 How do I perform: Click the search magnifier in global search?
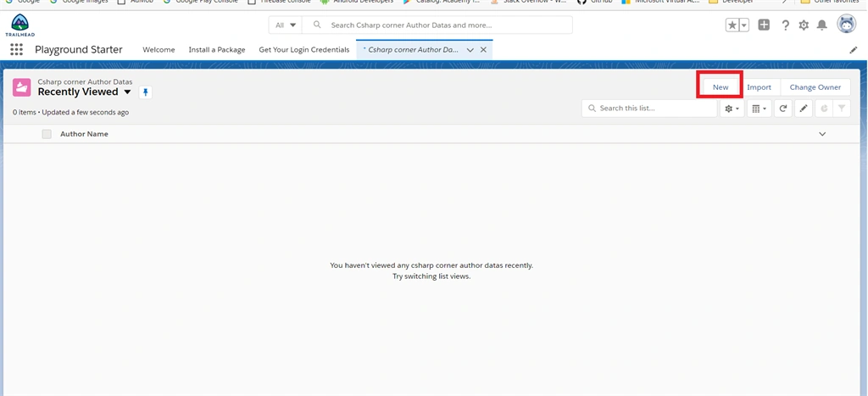click(317, 25)
